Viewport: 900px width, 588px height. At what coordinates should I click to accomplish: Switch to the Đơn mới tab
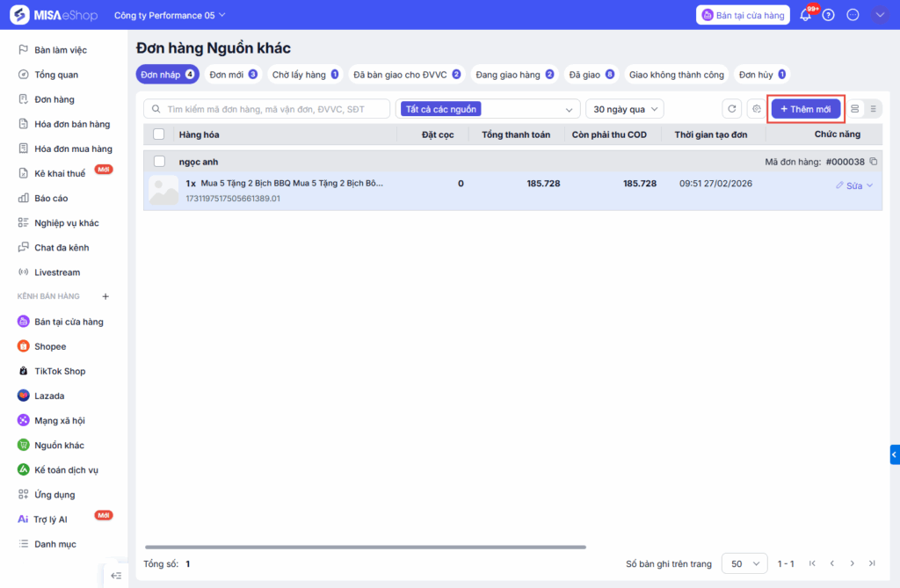pos(232,75)
